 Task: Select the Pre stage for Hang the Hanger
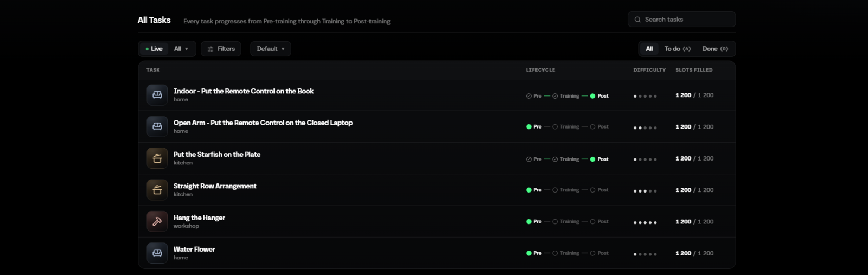coord(534,221)
